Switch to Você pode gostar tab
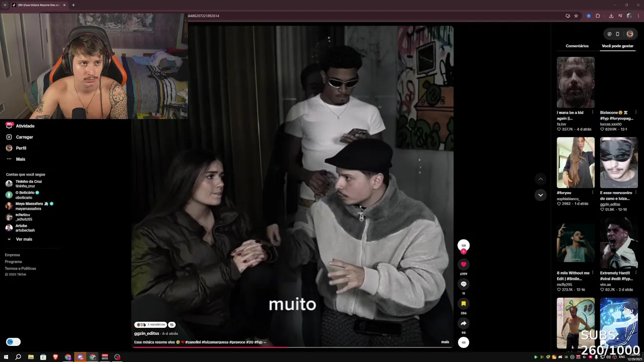Viewport: 644px width, 362px height. [617, 46]
